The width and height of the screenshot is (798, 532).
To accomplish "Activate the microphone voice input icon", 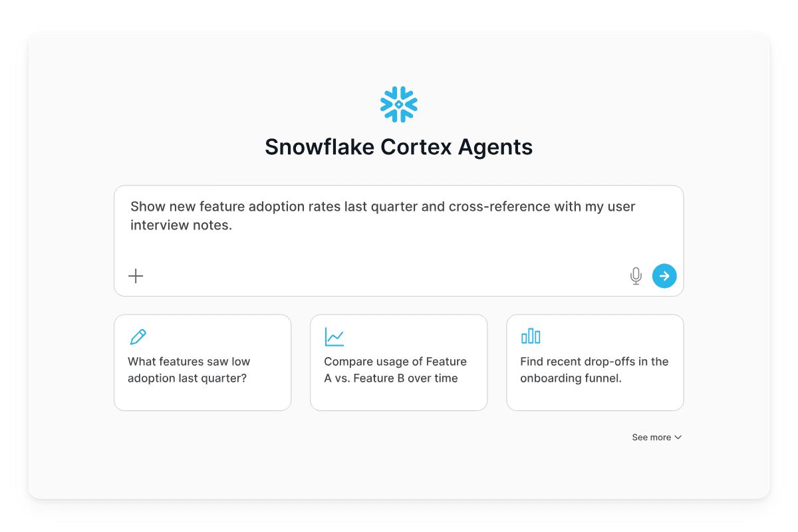I will coord(636,276).
